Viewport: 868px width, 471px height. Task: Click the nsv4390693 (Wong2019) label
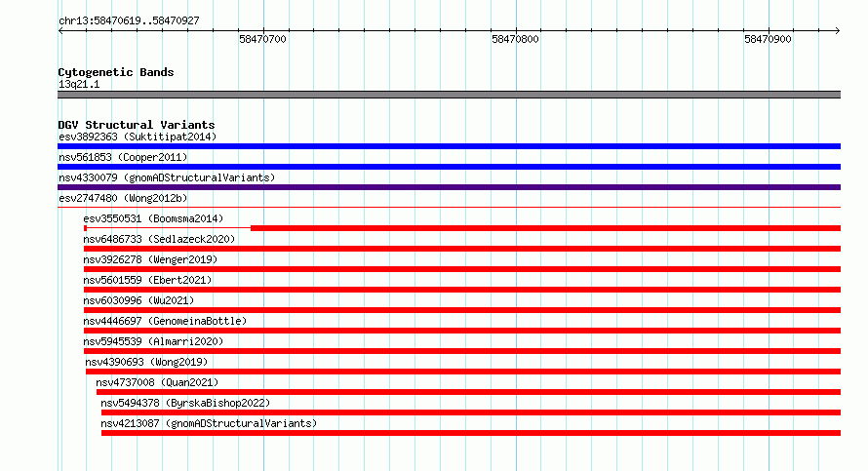tap(146, 362)
